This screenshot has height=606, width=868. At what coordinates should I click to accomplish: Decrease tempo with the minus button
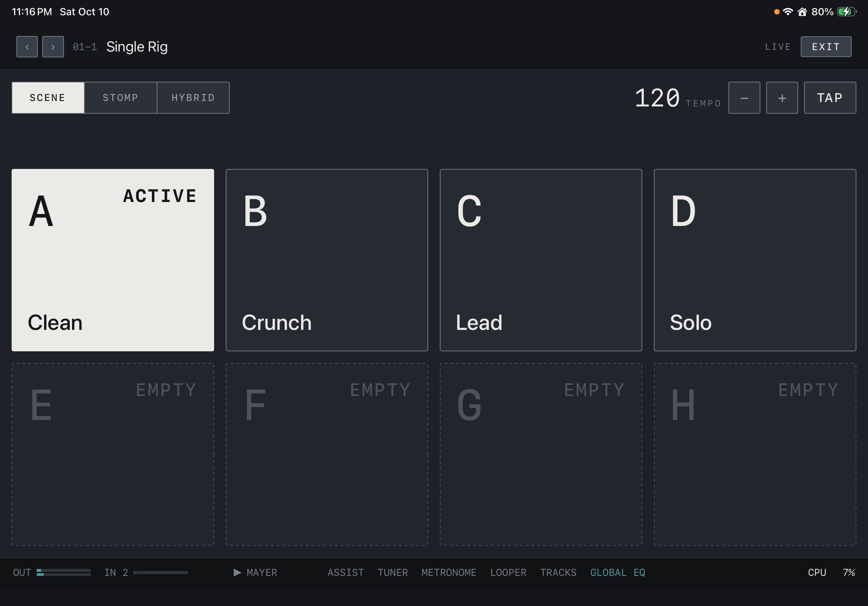[x=744, y=98]
